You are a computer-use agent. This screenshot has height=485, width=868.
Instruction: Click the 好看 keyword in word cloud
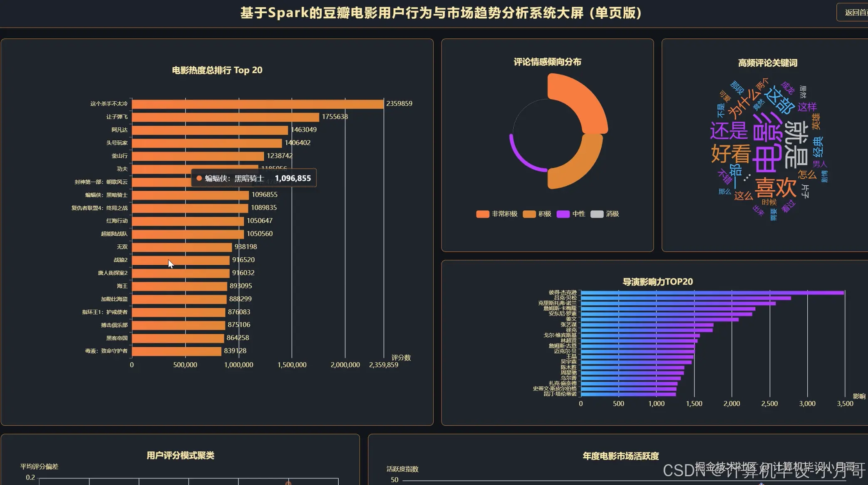point(730,153)
